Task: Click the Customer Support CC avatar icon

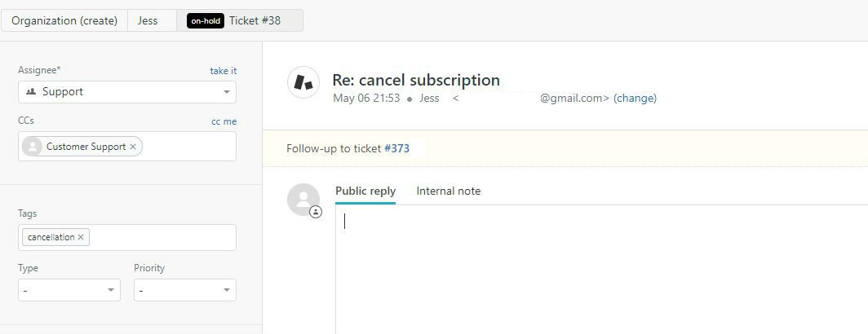Action: click(x=33, y=147)
